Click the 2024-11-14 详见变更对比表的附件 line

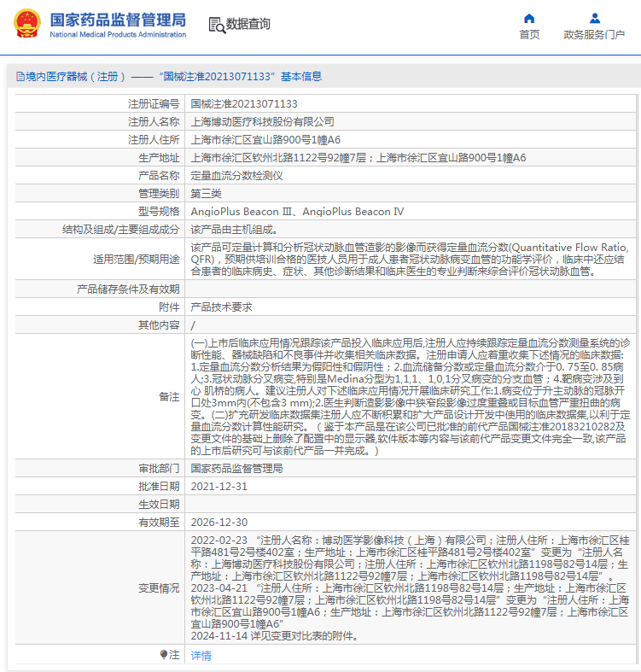(274, 636)
